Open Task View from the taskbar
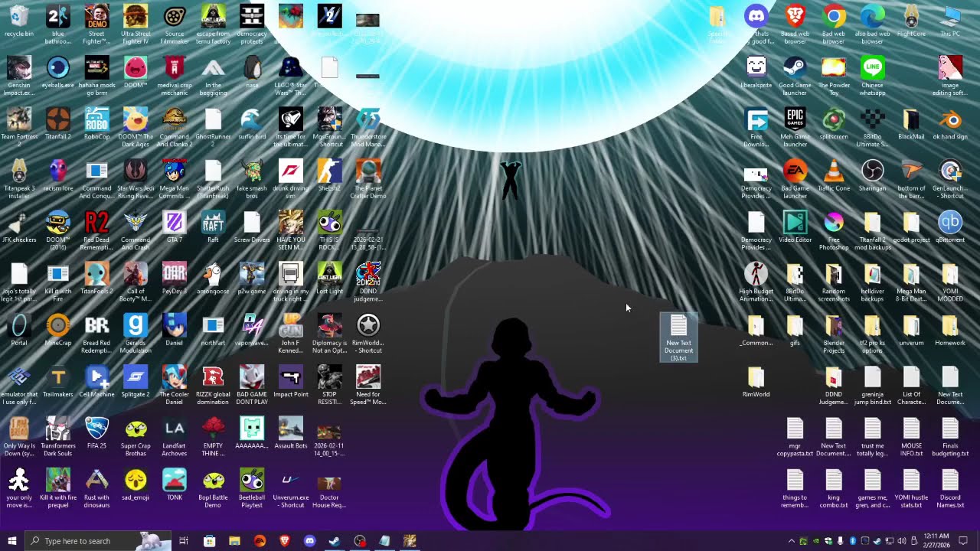Screen dimensions: 980x551 pos(184,541)
